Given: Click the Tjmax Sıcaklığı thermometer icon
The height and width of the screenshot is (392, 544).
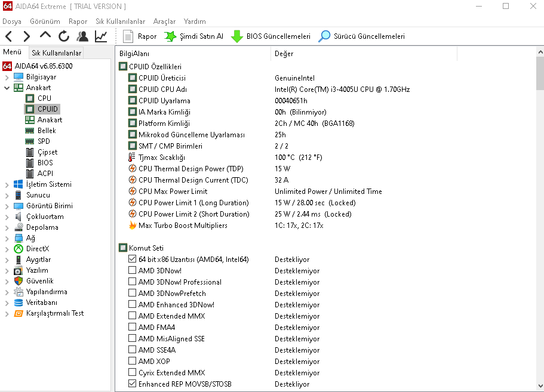Looking at the screenshot, I should click(x=132, y=158).
